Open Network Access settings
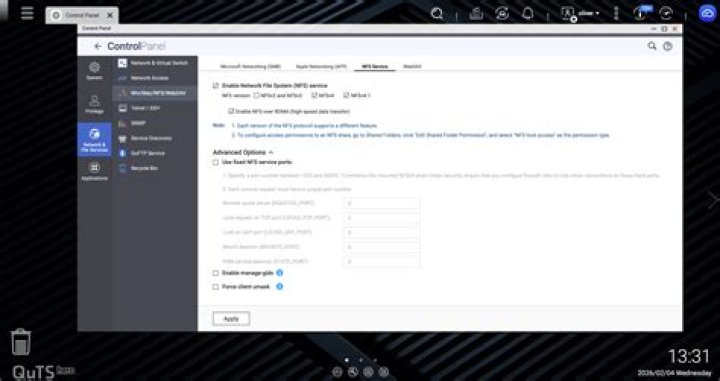Screen dimensions: 720x381 click(x=154, y=78)
